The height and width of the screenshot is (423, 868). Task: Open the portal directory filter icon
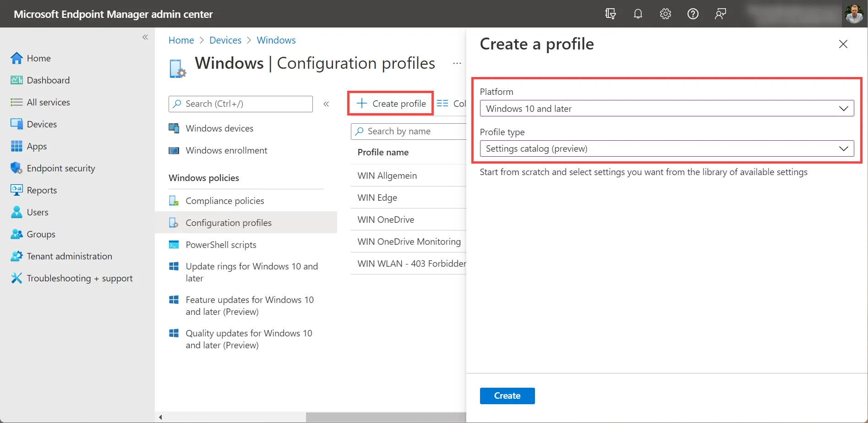(610, 14)
